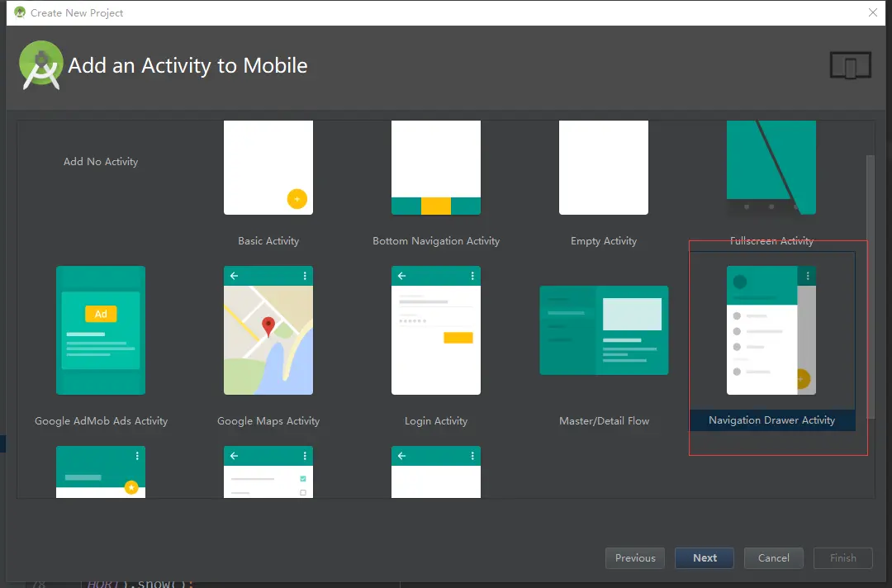Screen dimensions: 892x588
Task: Click the Android Studio wizard logo
Action: 40,64
